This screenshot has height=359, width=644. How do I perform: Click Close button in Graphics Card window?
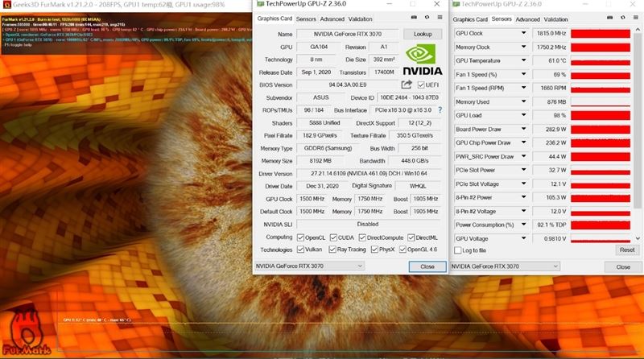[x=427, y=266]
